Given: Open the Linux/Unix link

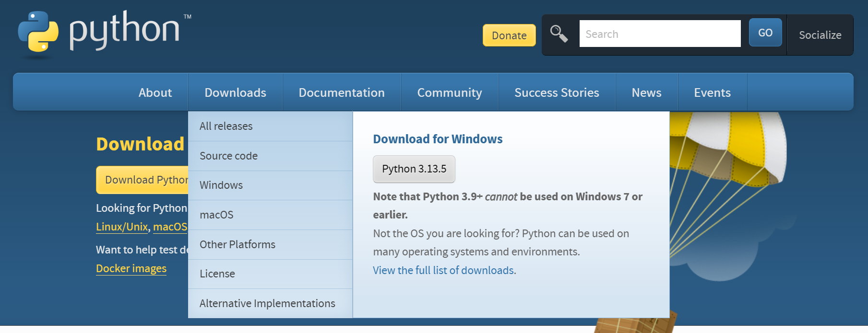Looking at the screenshot, I should (x=122, y=227).
